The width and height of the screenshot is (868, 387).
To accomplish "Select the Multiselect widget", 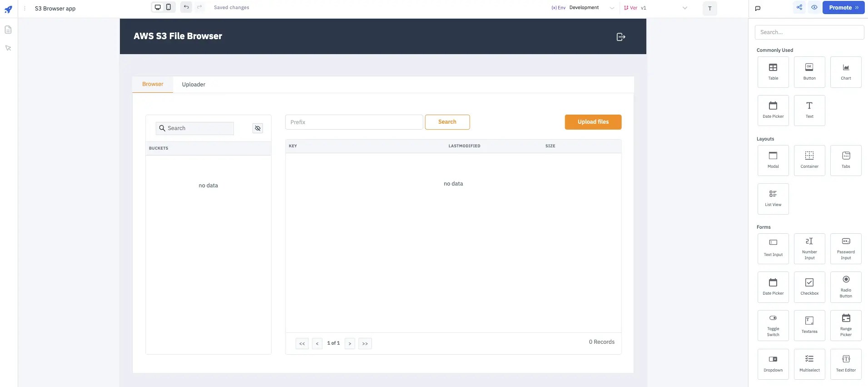I will pos(809,364).
